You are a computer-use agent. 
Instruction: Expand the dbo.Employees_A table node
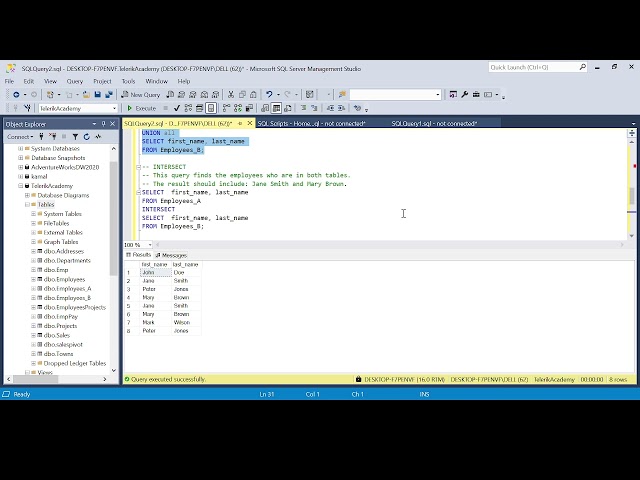click(33, 289)
